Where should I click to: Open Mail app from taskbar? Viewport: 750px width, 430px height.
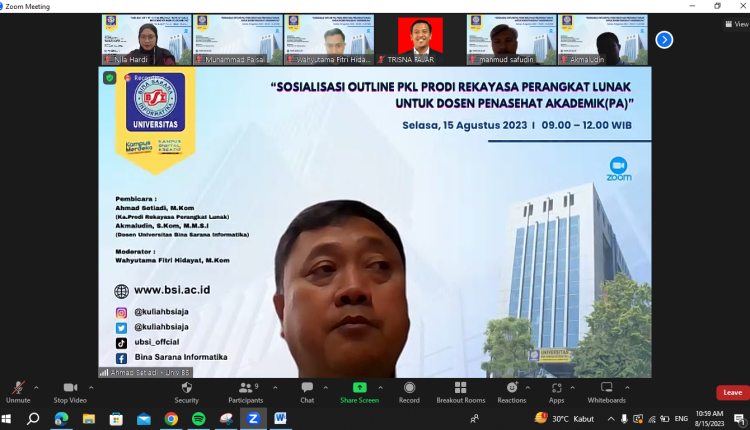pyautogui.click(x=143, y=419)
